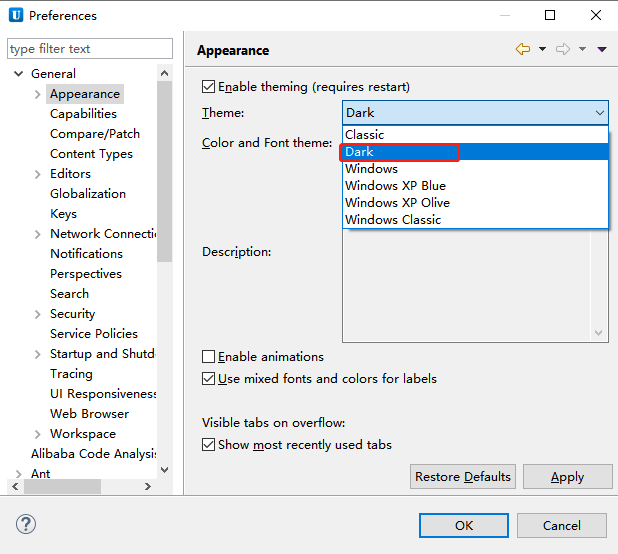Select Service Policies tree item
This screenshot has width=618, height=554.
94,334
